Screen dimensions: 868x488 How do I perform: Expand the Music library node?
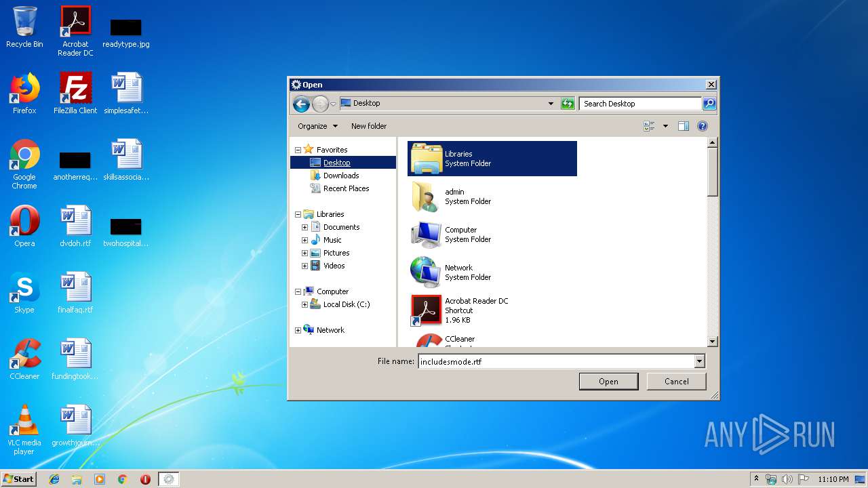tap(304, 240)
